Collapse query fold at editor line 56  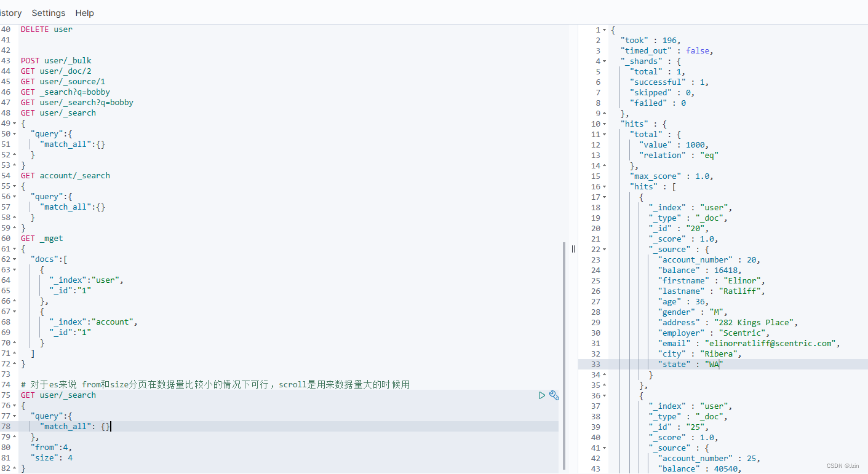pos(15,197)
